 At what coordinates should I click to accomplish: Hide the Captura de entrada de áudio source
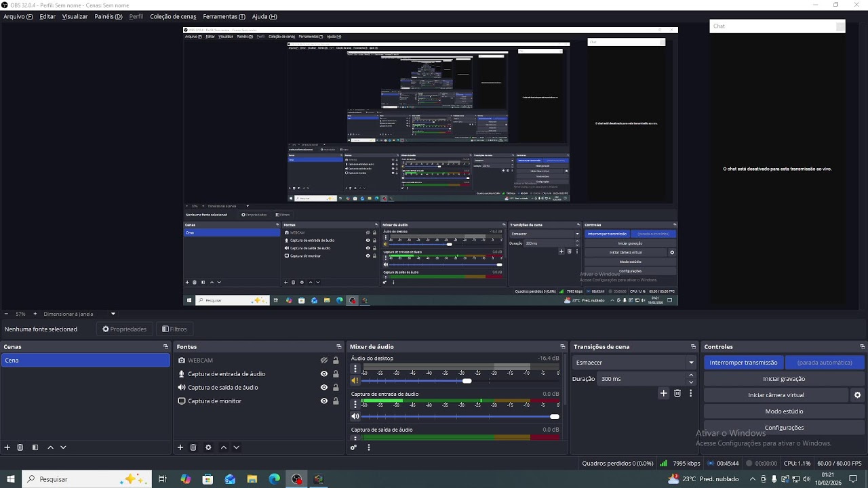pos(324,374)
